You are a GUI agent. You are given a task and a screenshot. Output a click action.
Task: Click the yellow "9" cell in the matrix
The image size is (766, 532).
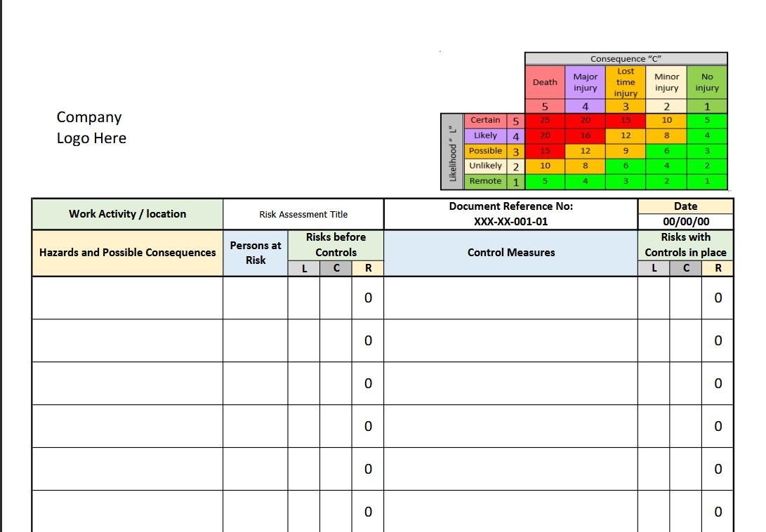625,151
